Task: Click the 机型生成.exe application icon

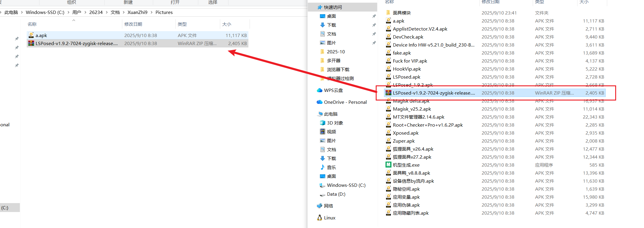Action: coord(388,165)
